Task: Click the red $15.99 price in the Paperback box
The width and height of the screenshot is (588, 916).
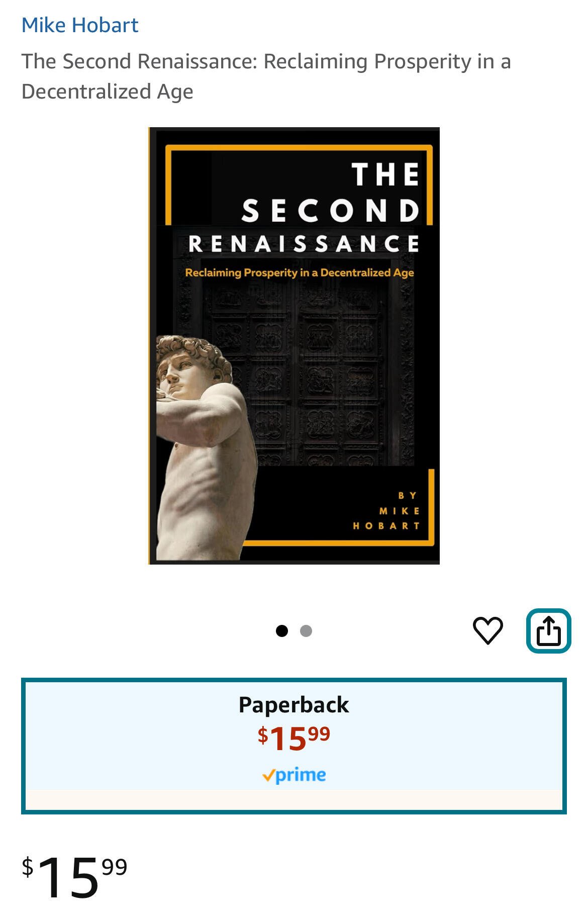Action: [293, 738]
